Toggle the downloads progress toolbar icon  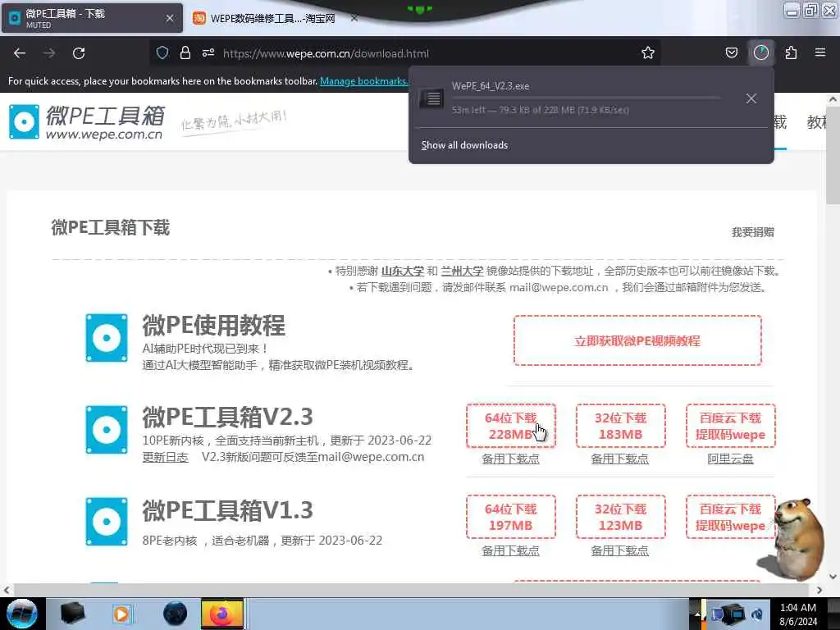click(x=761, y=52)
